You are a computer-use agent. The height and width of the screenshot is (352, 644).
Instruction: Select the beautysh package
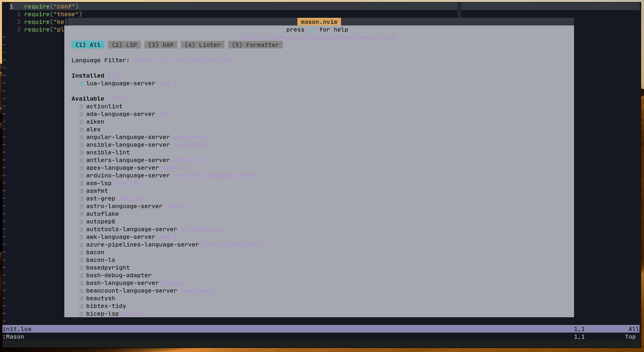[x=101, y=298]
